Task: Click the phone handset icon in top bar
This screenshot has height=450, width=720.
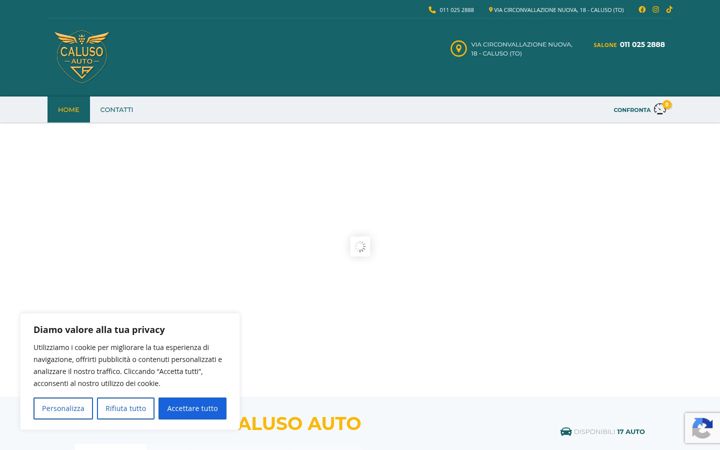Action: click(x=432, y=10)
